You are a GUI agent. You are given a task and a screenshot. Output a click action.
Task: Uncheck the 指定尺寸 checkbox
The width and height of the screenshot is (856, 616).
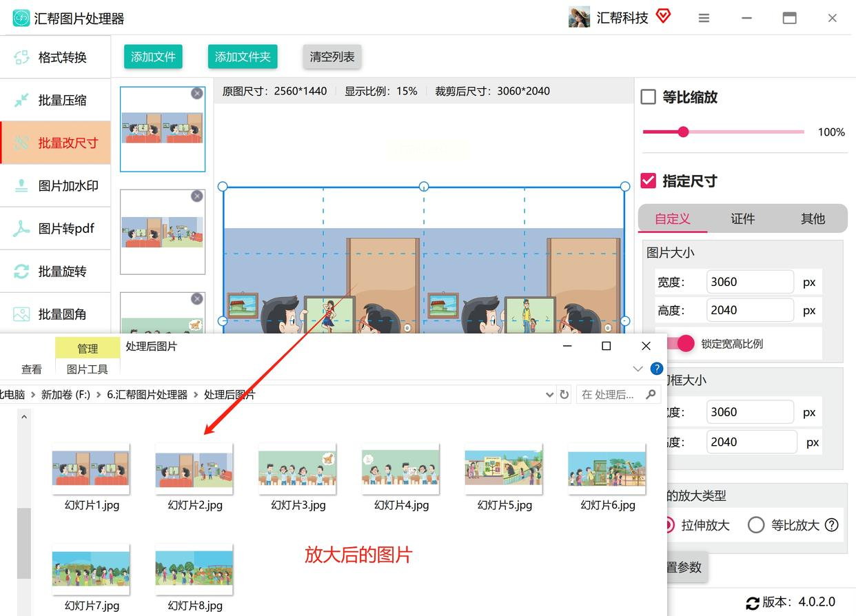click(648, 181)
